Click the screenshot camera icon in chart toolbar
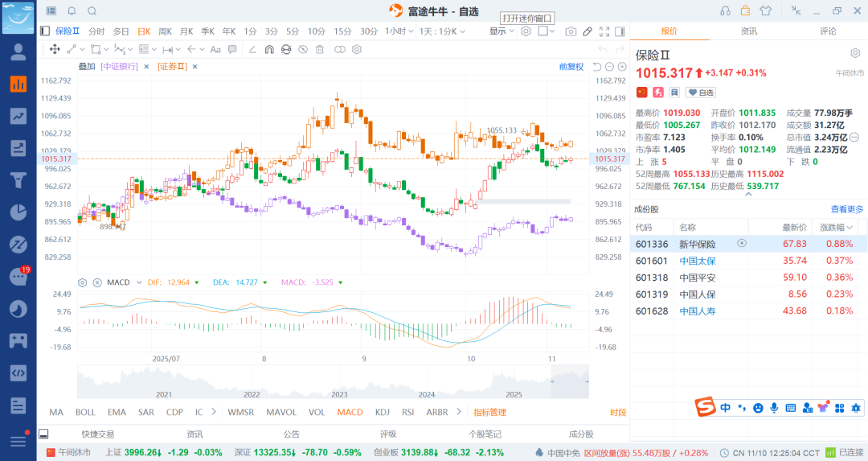Image resolution: width=868 pixels, height=461 pixels. coord(571,31)
